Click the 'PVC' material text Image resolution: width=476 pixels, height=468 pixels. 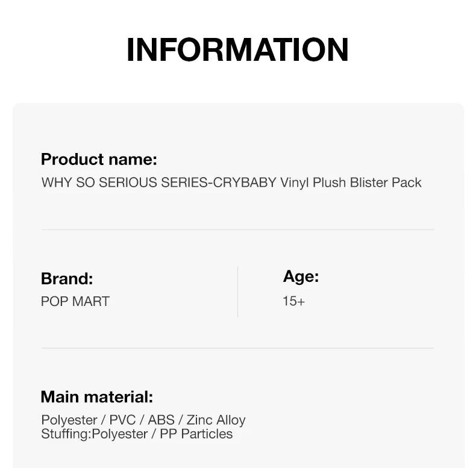pos(122,420)
